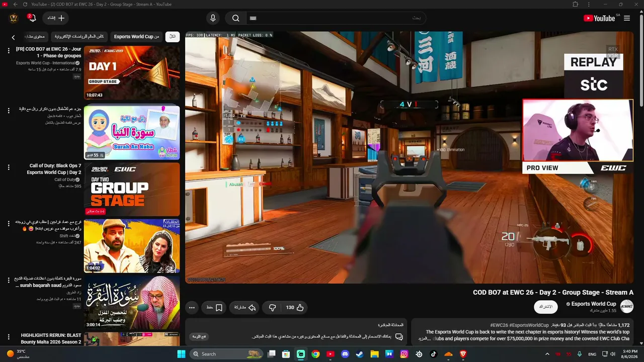The image size is (644, 362).
Task: Save the video to a playlist
Action: pos(214,307)
